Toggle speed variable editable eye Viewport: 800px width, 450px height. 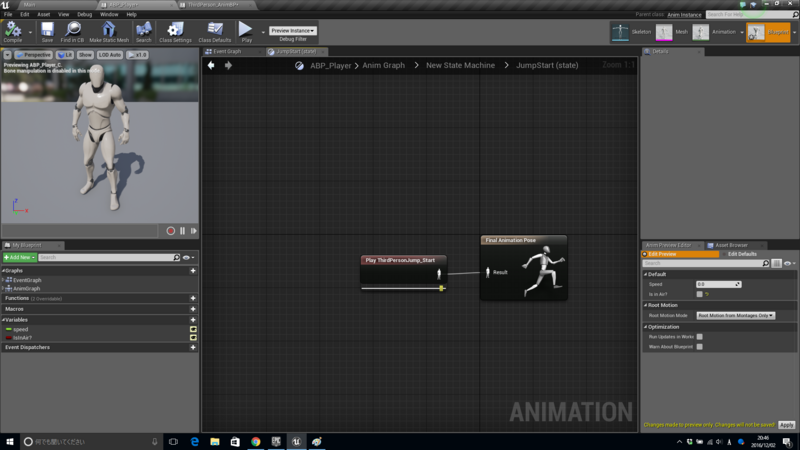coord(193,330)
